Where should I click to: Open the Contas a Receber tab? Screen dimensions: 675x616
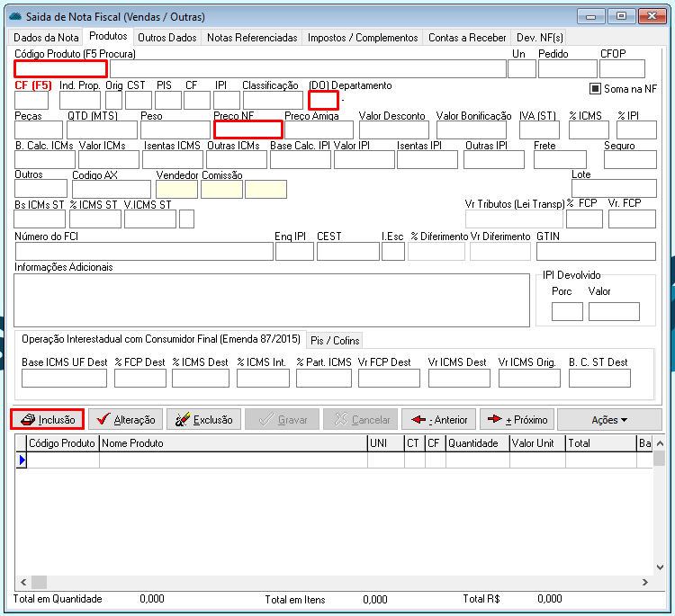[x=467, y=38]
